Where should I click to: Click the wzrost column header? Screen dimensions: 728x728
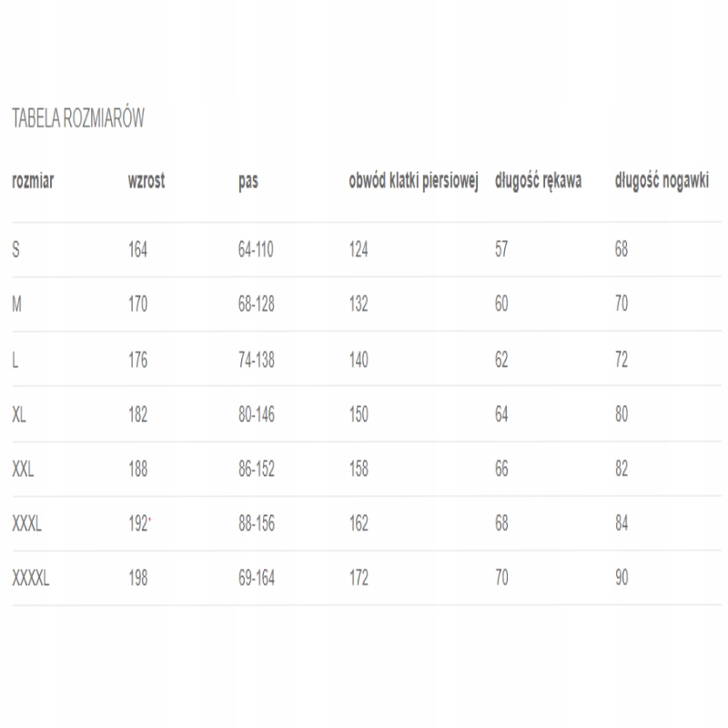pyautogui.click(x=147, y=180)
